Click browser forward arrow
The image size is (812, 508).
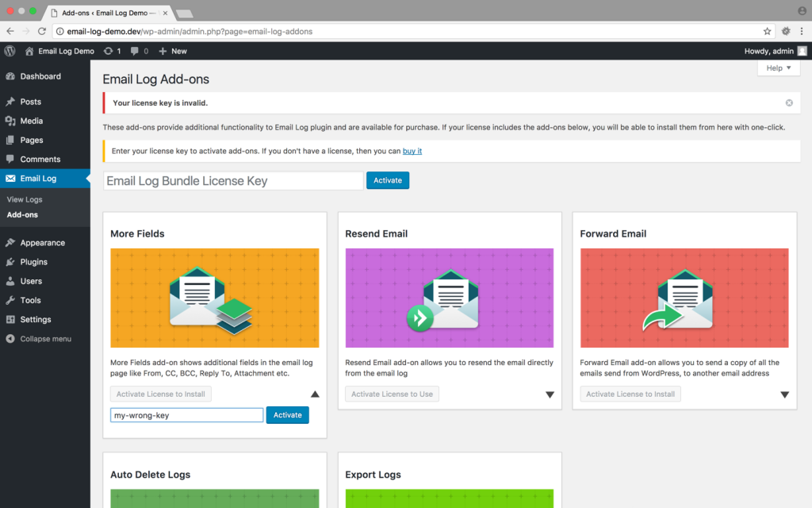(x=26, y=31)
